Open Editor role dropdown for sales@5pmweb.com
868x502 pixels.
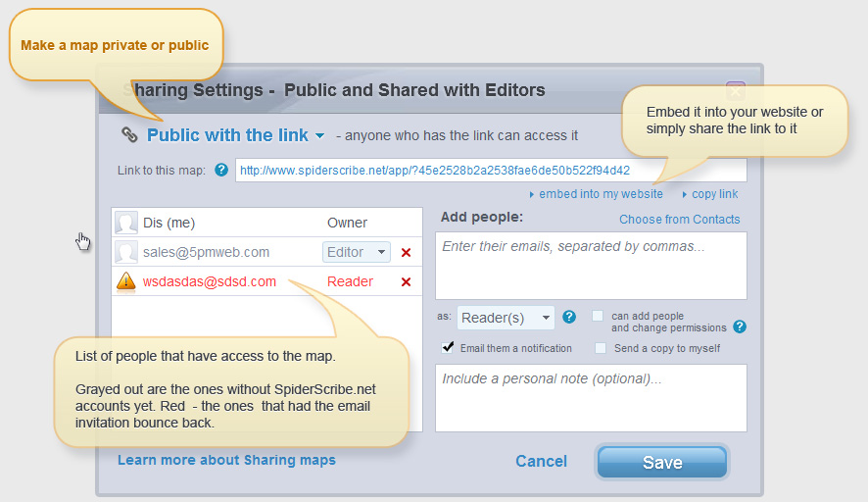357,253
